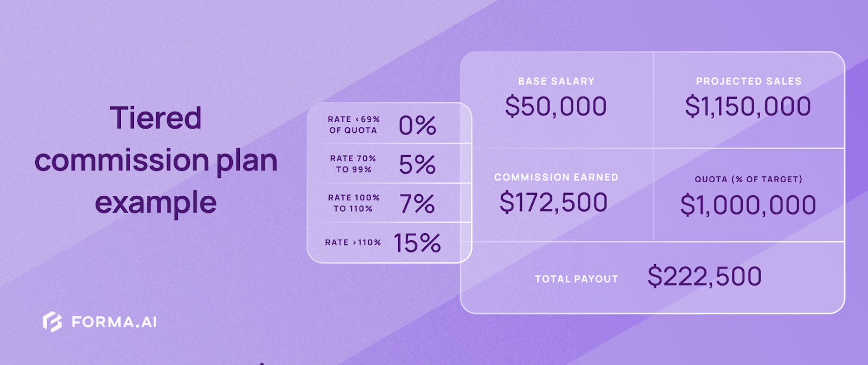Click the Commission Earned label

click(x=556, y=177)
